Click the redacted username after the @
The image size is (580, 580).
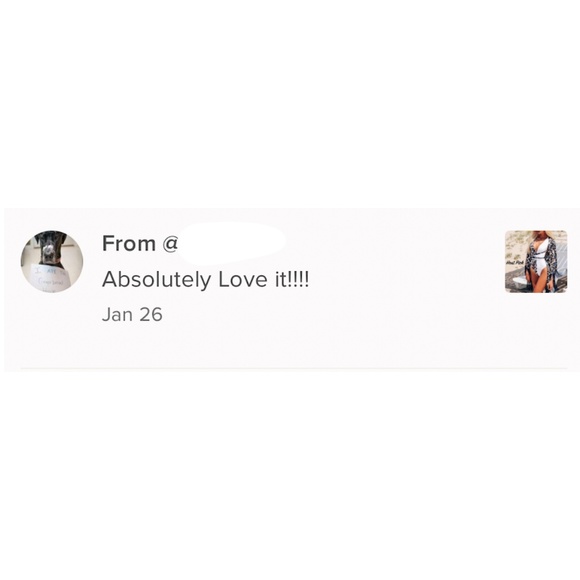pos(231,243)
